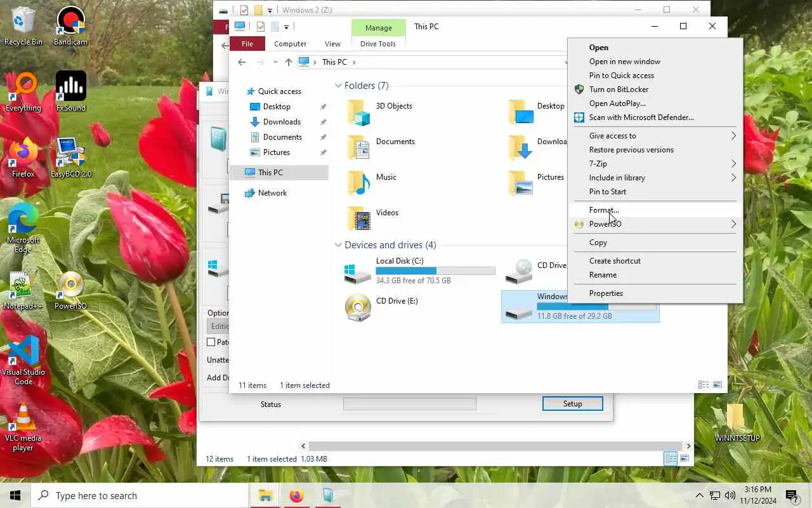Choose Properties in the context menu
The image size is (812, 508).
click(x=655, y=293)
